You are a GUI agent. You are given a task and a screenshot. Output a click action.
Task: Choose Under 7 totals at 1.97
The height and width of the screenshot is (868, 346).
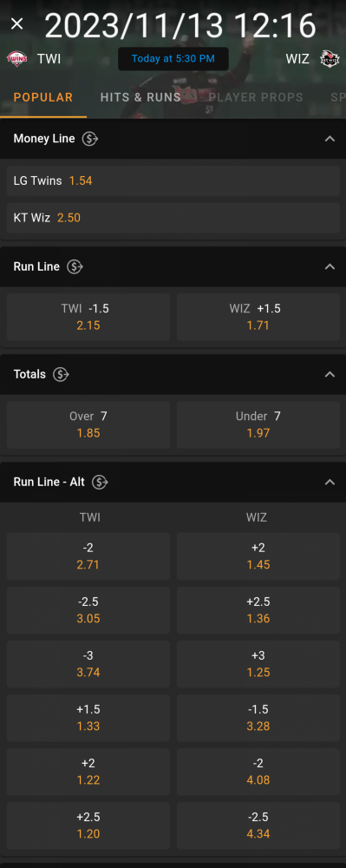click(x=258, y=424)
